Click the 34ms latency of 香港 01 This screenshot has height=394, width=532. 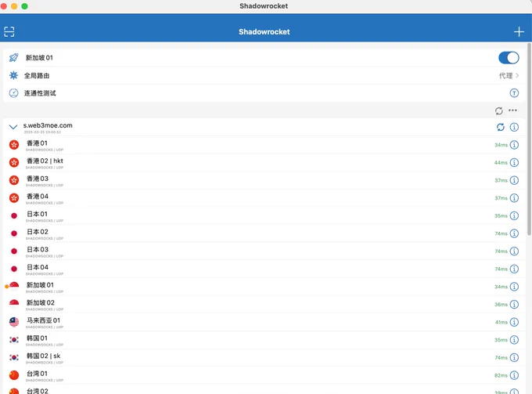501,145
